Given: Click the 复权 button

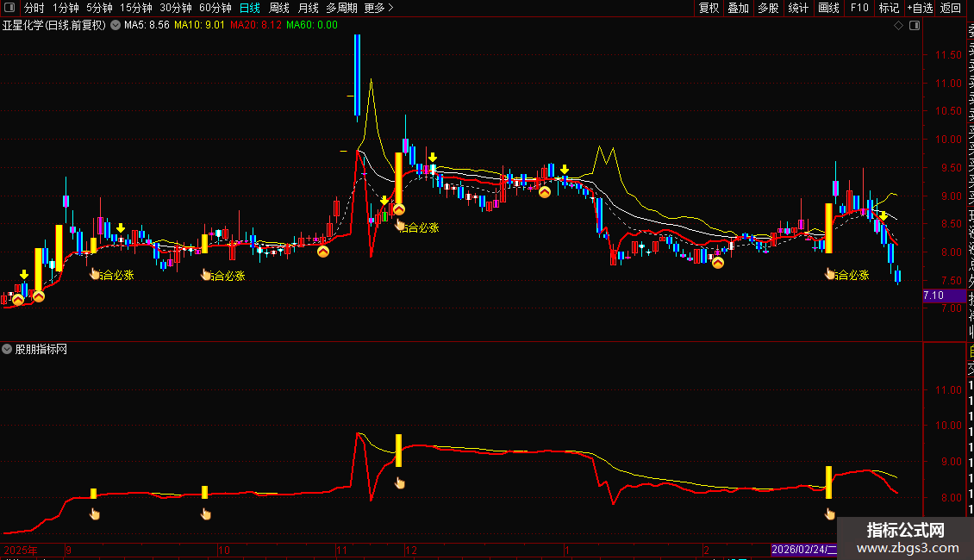Looking at the screenshot, I should 709,8.
